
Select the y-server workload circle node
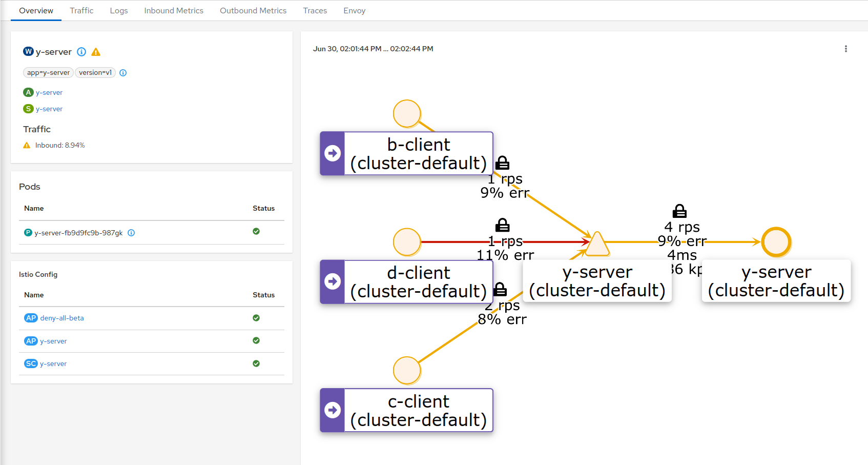point(776,242)
